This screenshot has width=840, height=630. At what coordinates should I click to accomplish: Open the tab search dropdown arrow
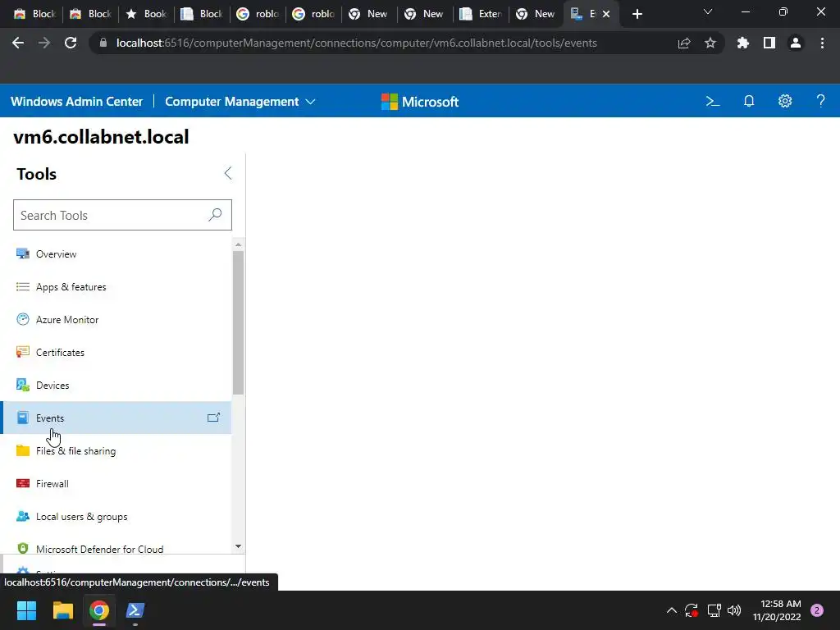pyautogui.click(x=708, y=11)
